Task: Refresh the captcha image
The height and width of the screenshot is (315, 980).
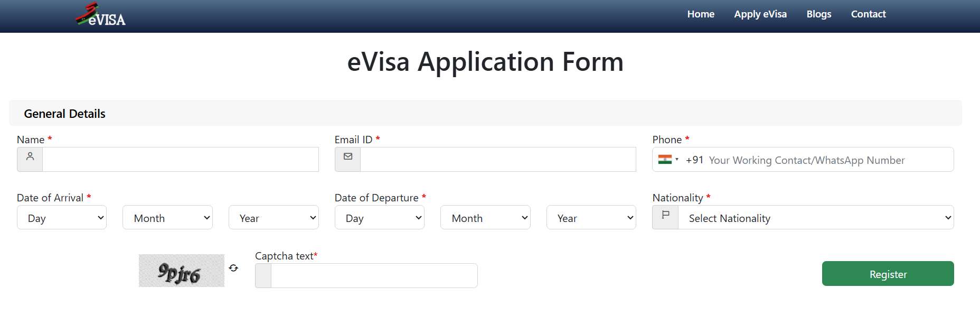Action: click(x=233, y=268)
